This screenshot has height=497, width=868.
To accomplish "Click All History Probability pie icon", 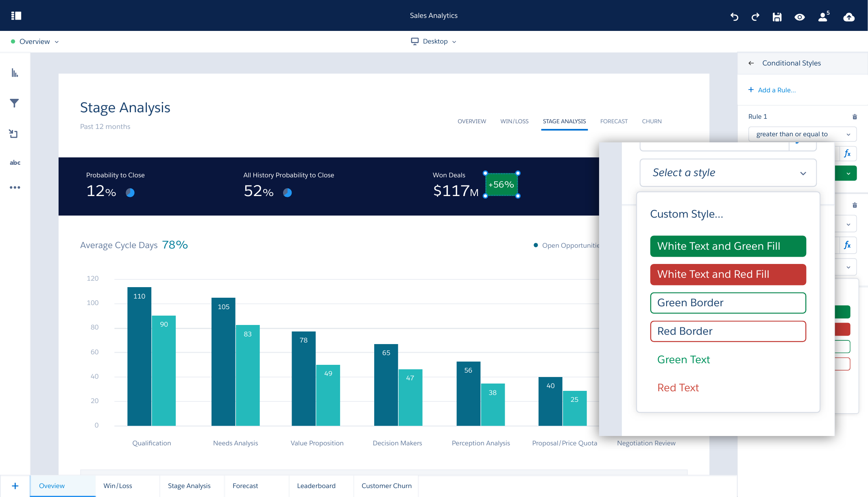I will point(288,193).
